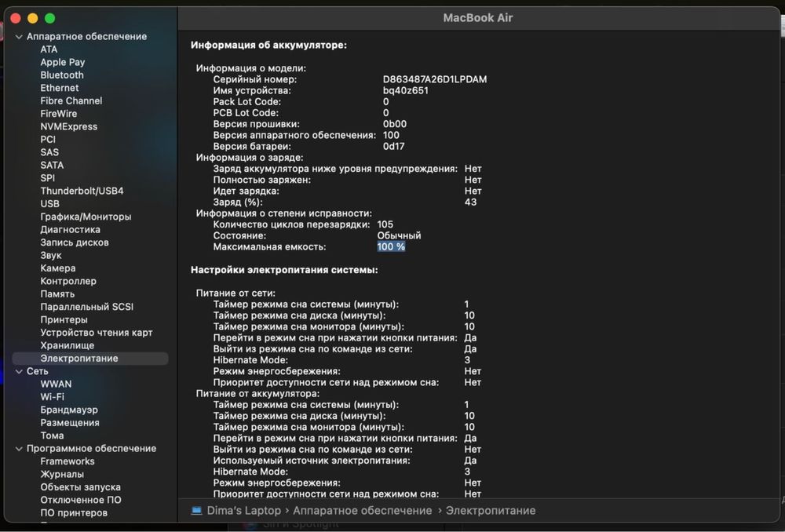Collapse the Программное обеспечение section
The width and height of the screenshot is (785, 532).
19,449
